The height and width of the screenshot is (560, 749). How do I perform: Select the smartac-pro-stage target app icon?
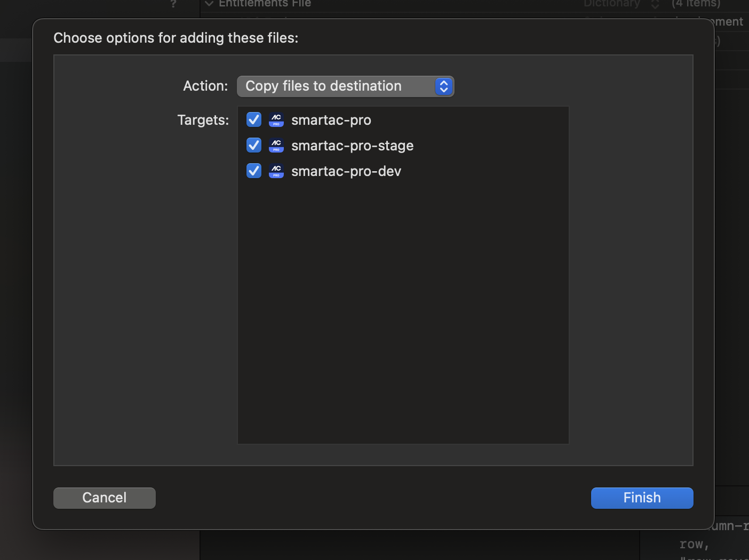pos(276,145)
